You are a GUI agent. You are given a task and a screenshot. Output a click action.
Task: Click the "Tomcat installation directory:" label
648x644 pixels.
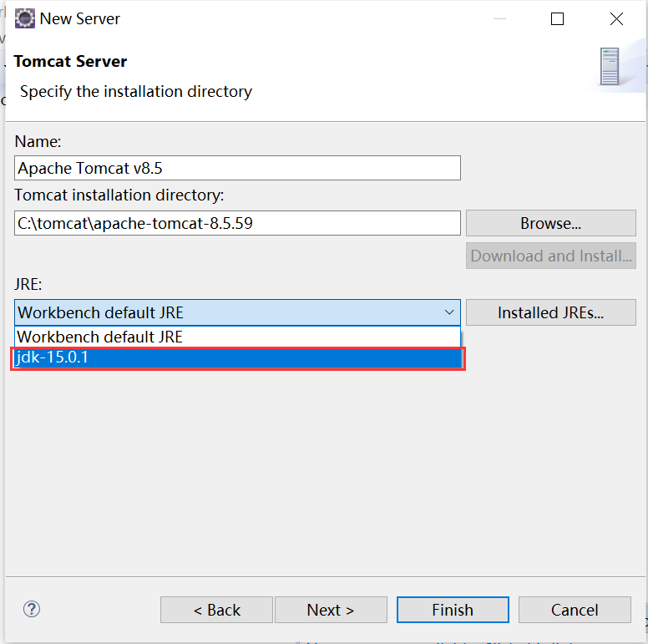(x=119, y=195)
